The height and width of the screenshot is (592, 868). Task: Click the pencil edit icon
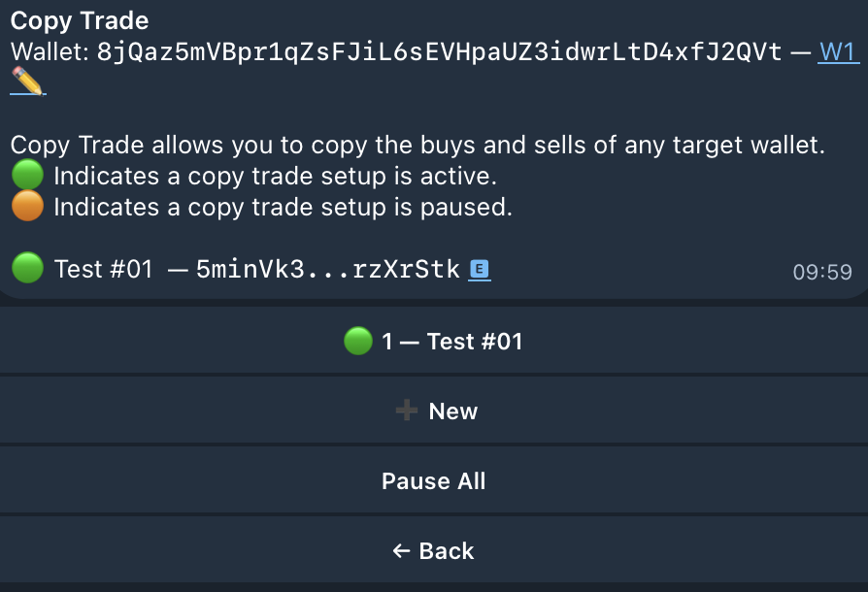pyautogui.click(x=27, y=83)
